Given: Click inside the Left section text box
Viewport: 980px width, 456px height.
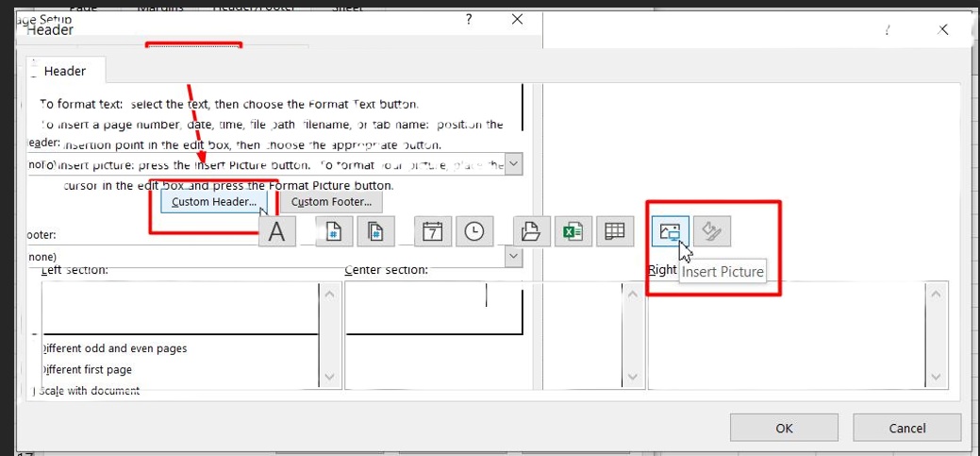Looking at the screenshot, I should tap(180, 334).
